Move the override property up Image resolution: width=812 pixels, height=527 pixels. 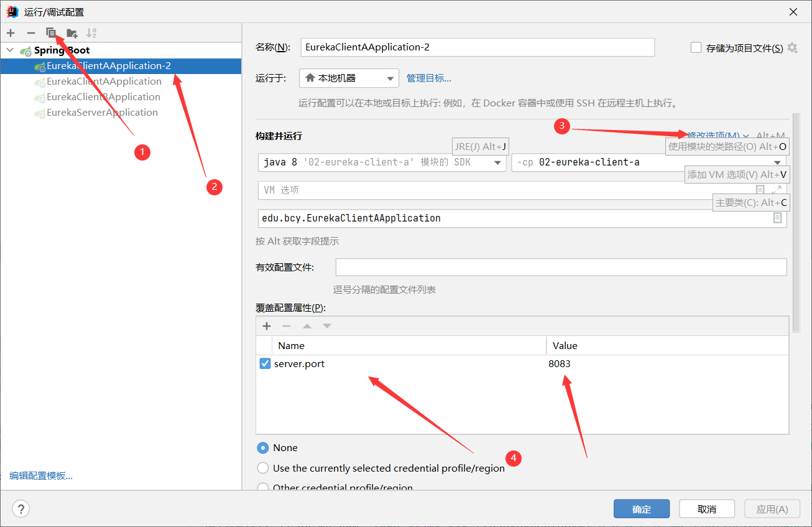[307, 326]
